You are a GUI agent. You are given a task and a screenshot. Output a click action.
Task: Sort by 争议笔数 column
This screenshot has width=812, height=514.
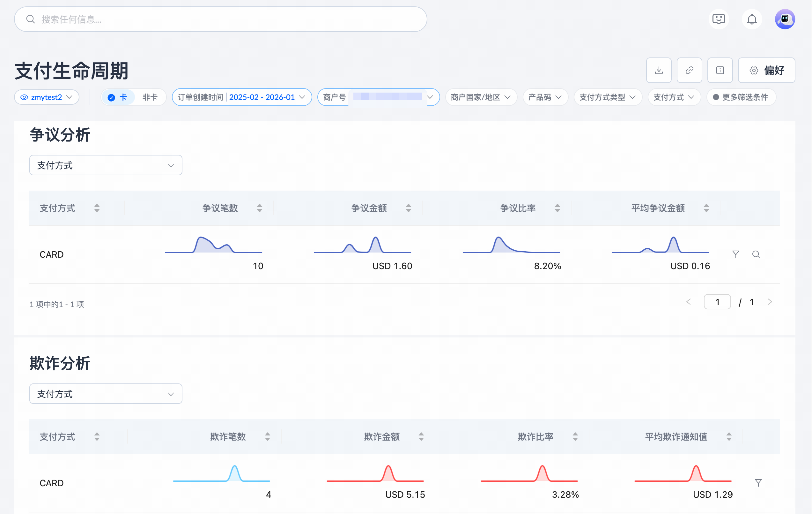click(x=259, y=208)
